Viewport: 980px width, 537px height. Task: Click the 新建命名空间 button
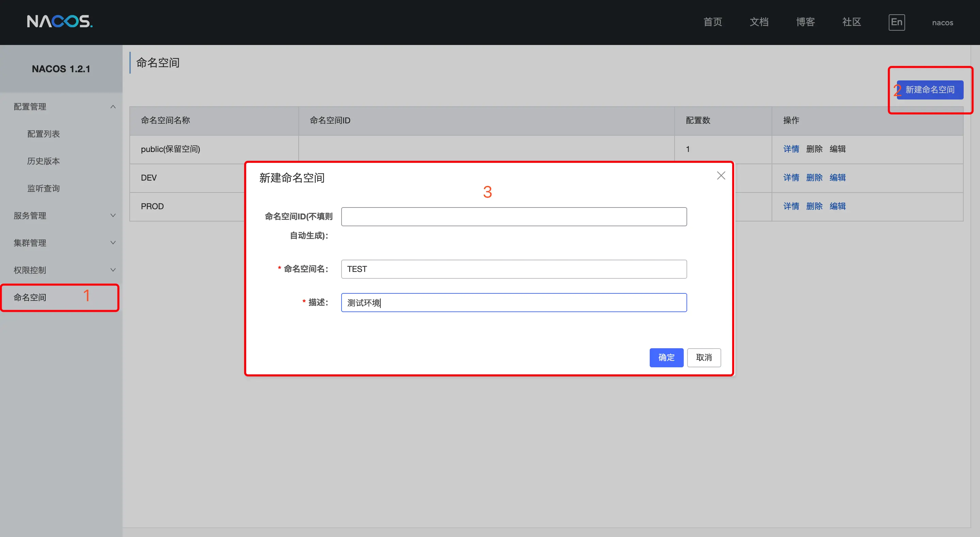click(930, 90)
